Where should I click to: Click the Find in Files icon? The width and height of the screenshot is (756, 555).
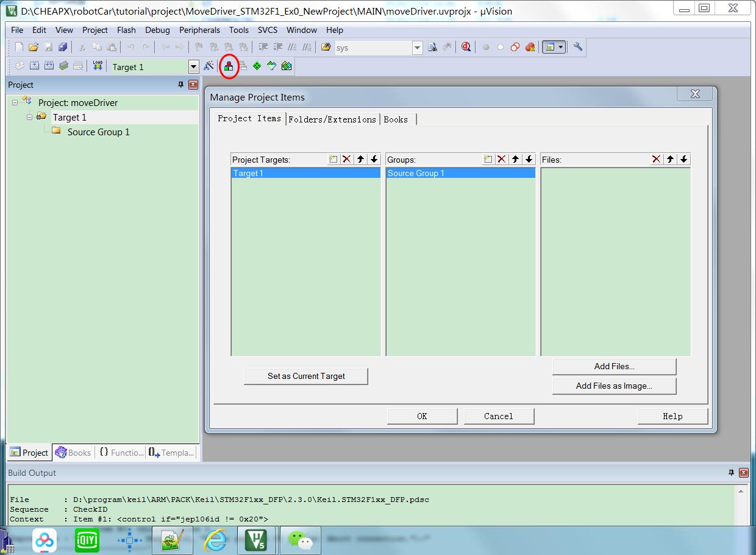326,47
